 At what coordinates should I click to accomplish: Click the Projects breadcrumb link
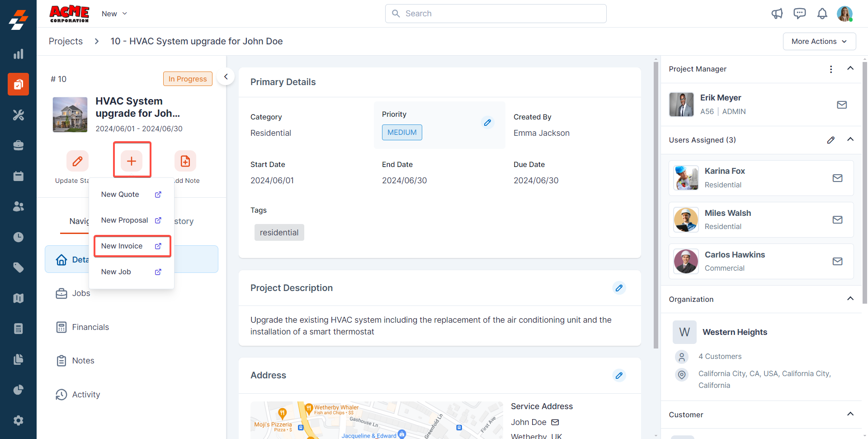(66, 41)
